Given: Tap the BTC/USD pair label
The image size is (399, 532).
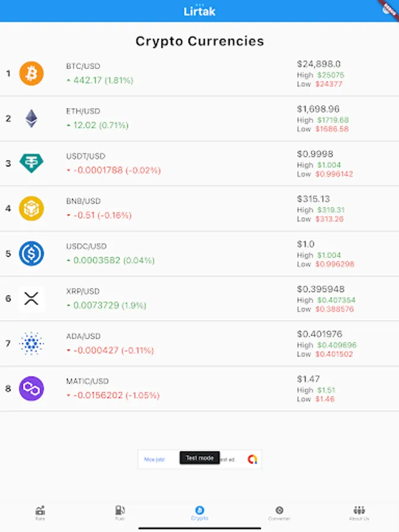Looking at the screenshot, I should tap(83, 66).
